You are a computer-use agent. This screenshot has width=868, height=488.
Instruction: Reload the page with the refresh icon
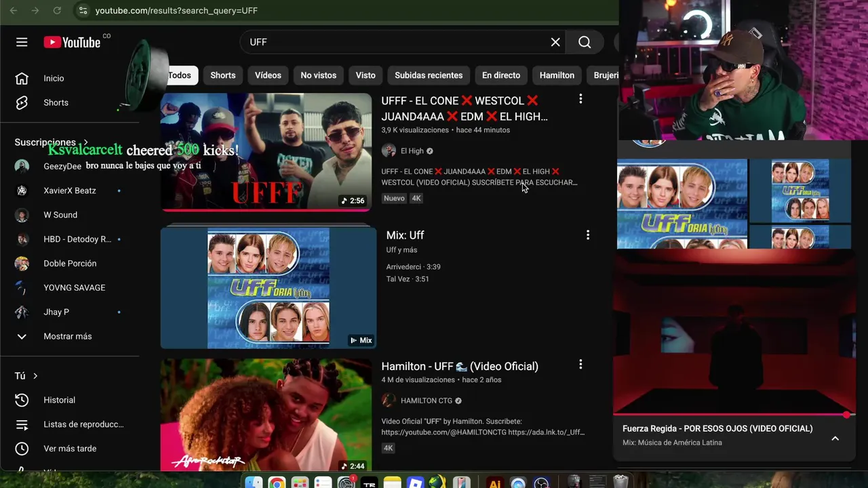[57, 11]
